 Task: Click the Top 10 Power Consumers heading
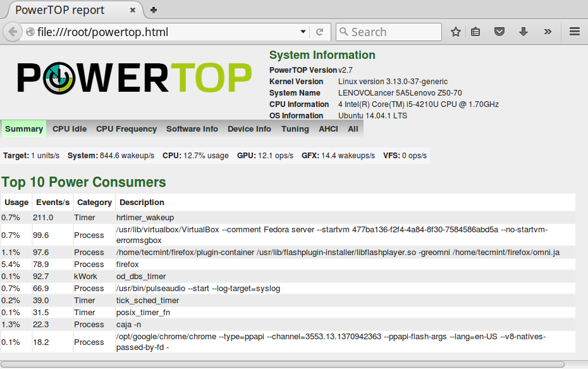pos(83,182)
